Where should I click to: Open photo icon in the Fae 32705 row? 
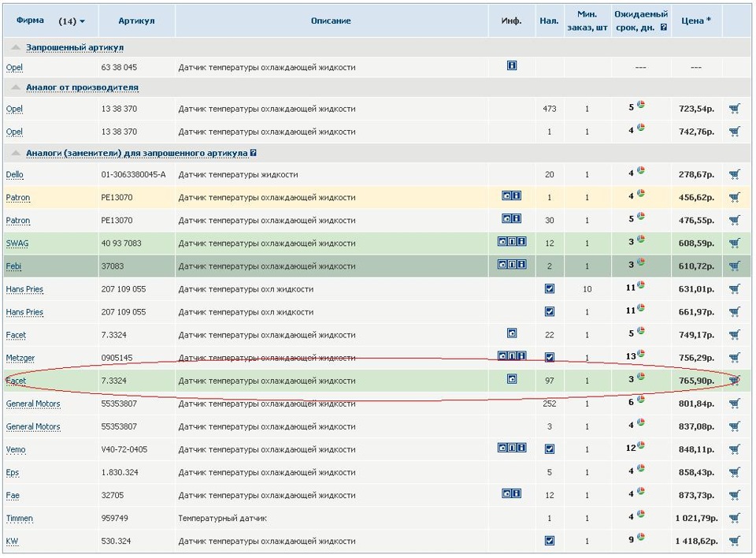point(506,493)
